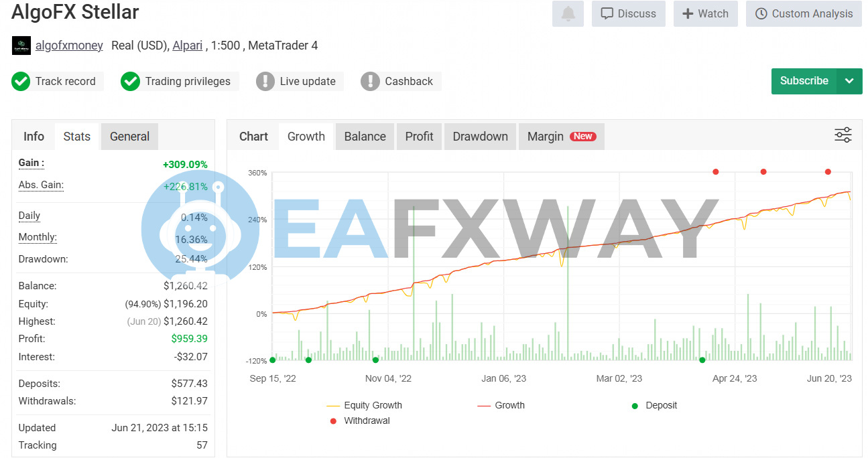Select the Chart tab

click(253, 137)
